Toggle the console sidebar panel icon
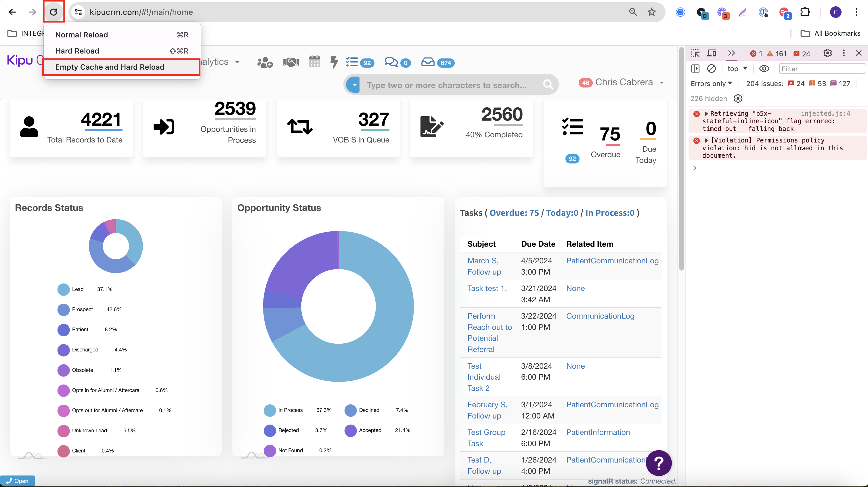This screenshot has width=868, height=487. (695, 69)
